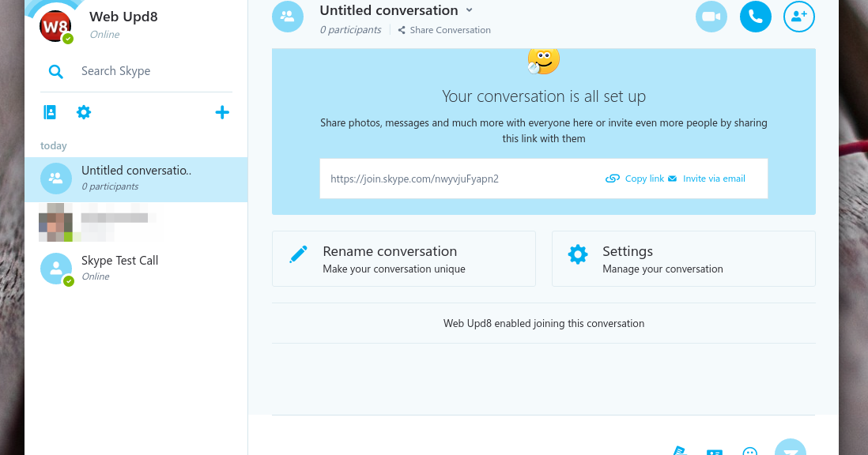
Task: Open the Skype Test Call contact
Action: click(x=136, y=268)
